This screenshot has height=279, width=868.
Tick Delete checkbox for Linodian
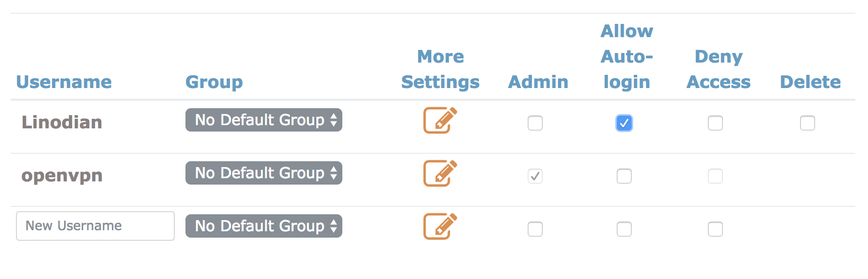pyautogui.click(x=808, y=123)
